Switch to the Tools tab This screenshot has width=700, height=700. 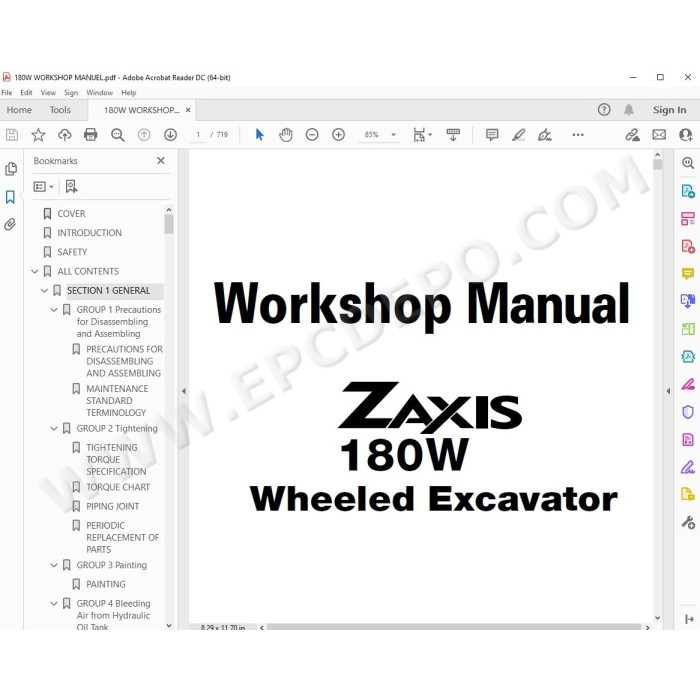pos(60,110)
